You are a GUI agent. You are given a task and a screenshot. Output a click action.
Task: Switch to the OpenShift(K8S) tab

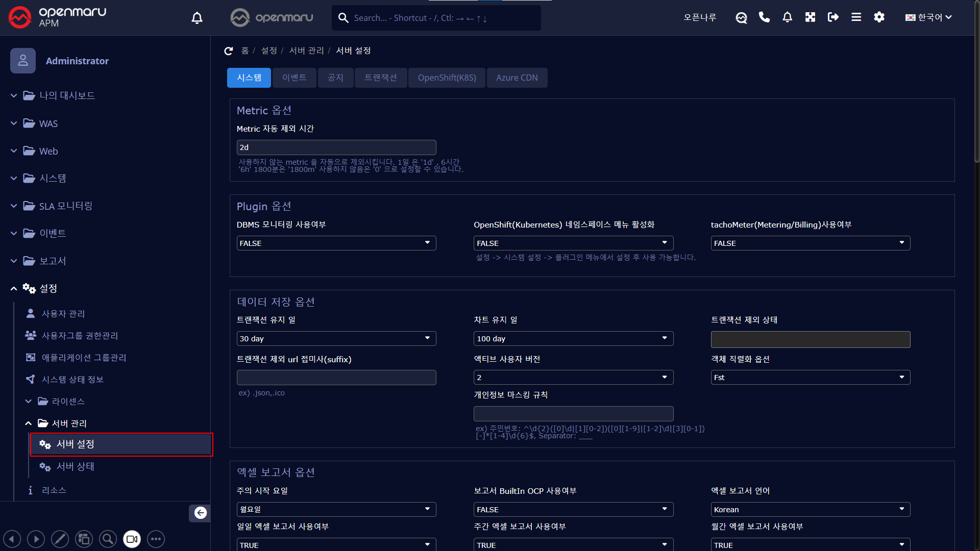tap(447, 78)
